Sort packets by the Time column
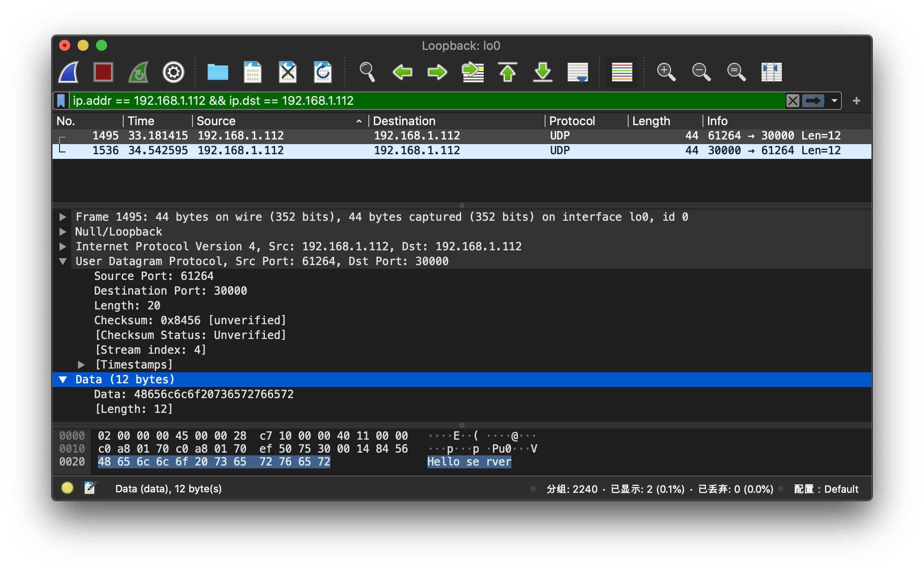Screen dimensions: 924x569 tap(157, 121)
